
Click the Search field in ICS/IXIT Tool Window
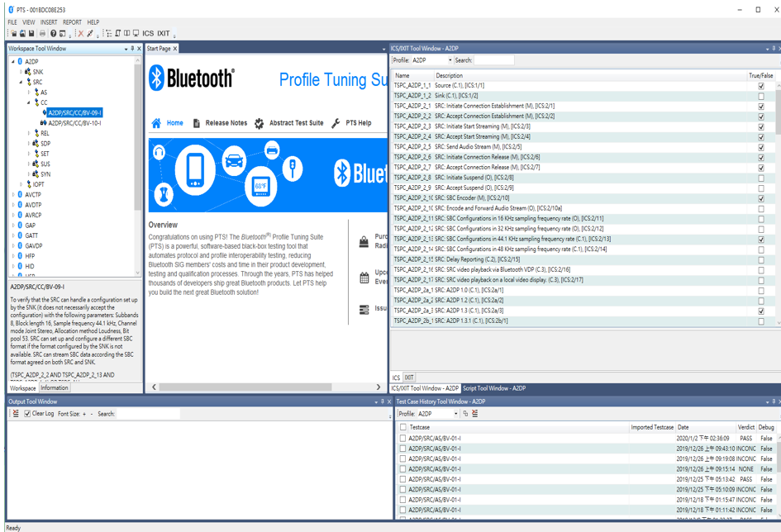click(494, 60)
